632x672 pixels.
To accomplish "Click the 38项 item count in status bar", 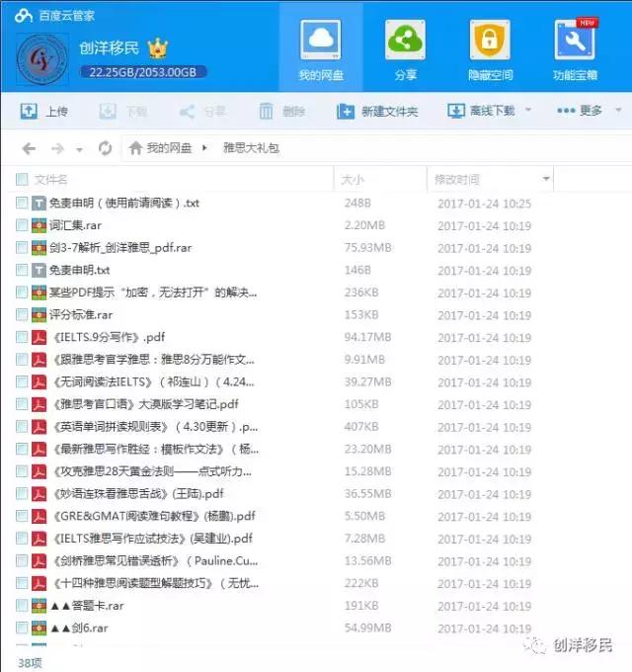I will point(30,663).
